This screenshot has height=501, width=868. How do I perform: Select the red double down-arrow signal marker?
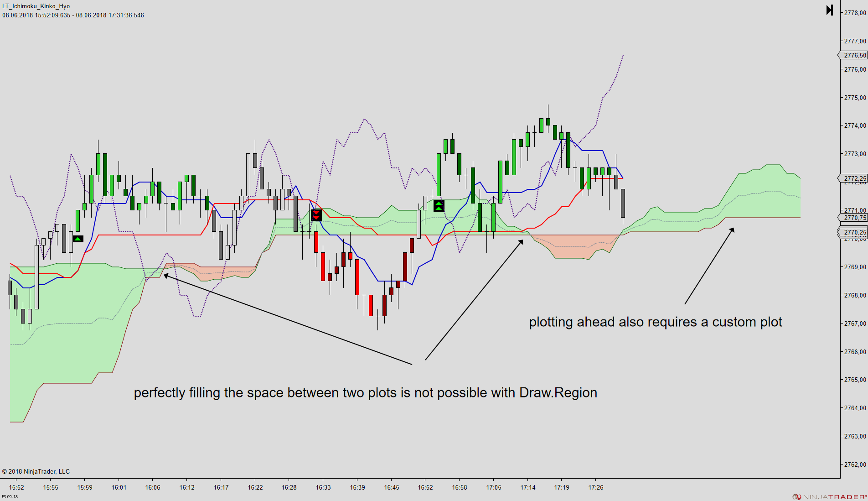click(316, 215)
